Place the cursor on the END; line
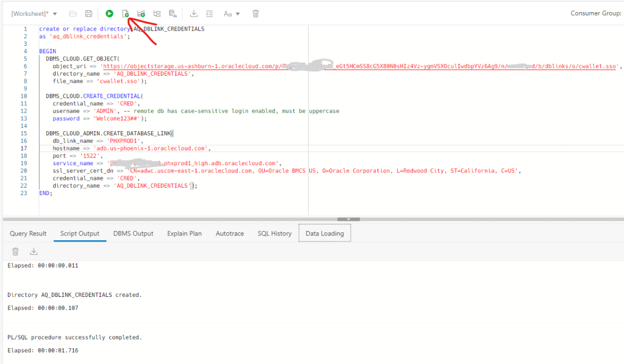Image resolution: width=624 pixels, height=364 pixels. [x=46, y=193]
